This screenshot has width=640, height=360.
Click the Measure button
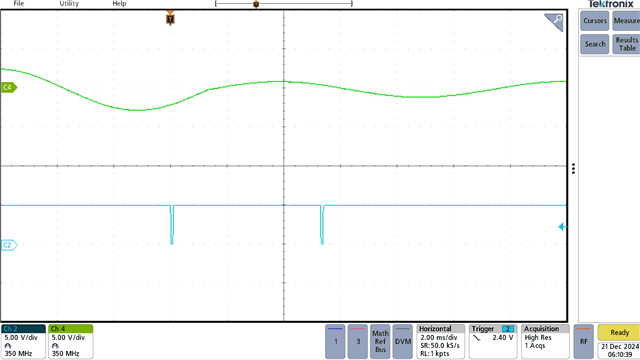[627, 21]
